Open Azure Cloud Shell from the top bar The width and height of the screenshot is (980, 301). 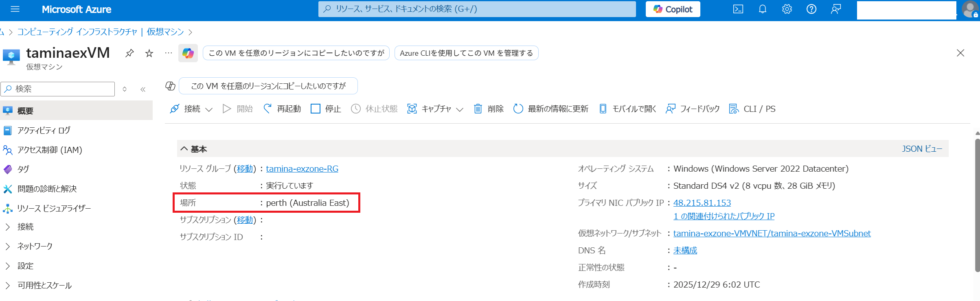pos(738,9)
